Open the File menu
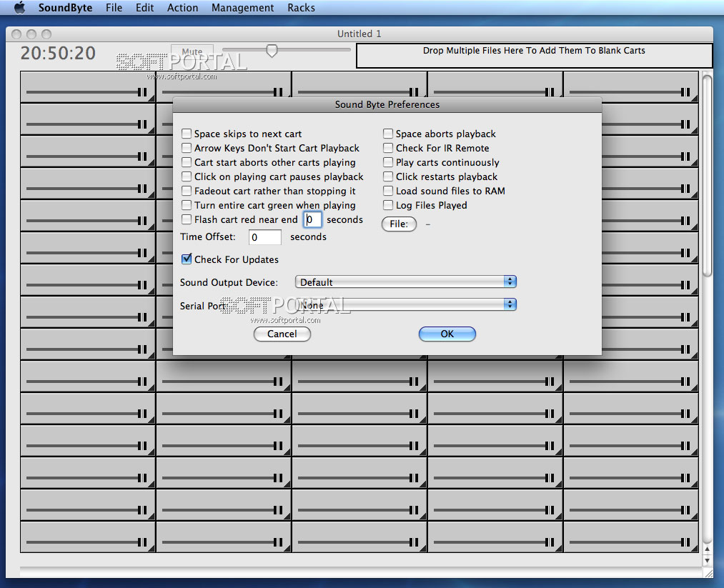 114,8
